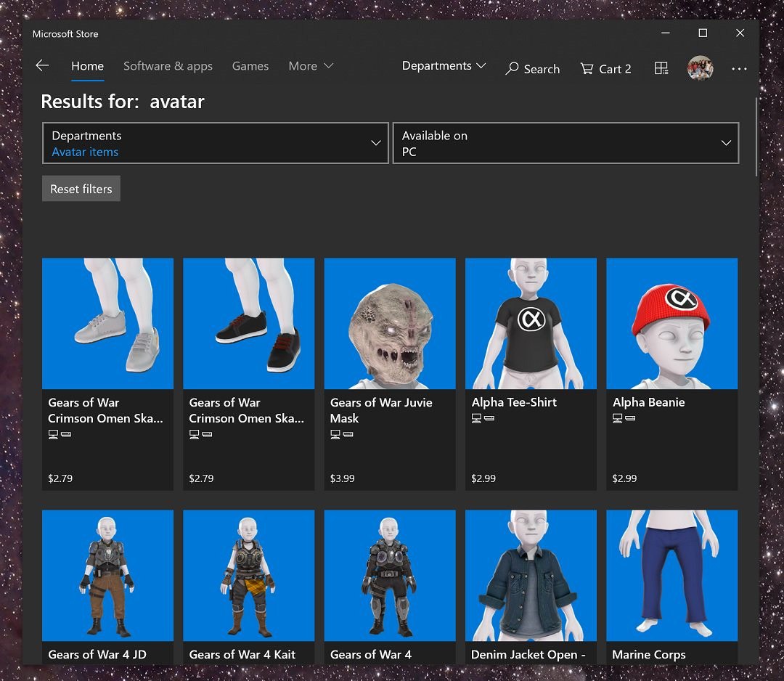Go back using the back arrow
This screenshot has height=681, width=784.
pos(43,65)
